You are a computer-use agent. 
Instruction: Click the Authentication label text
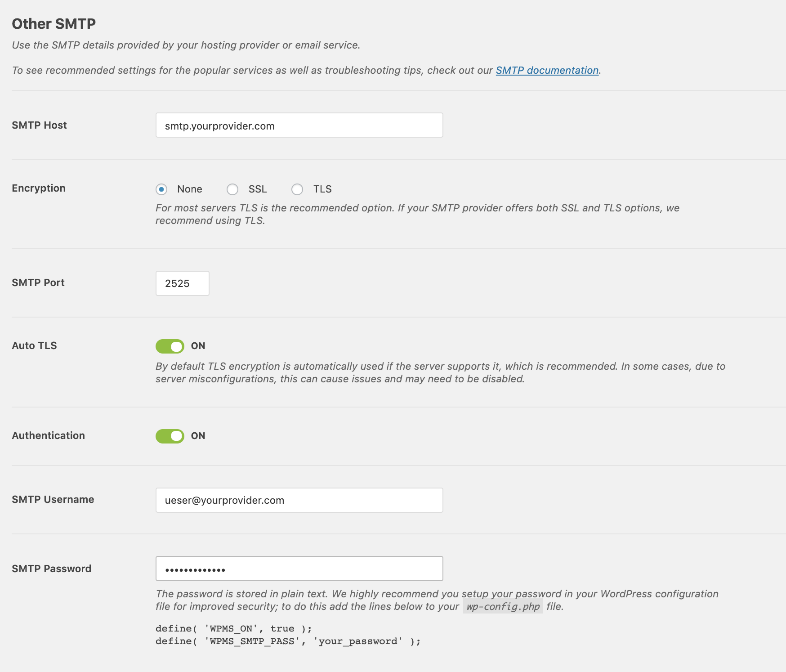click(x=48, y=435)
